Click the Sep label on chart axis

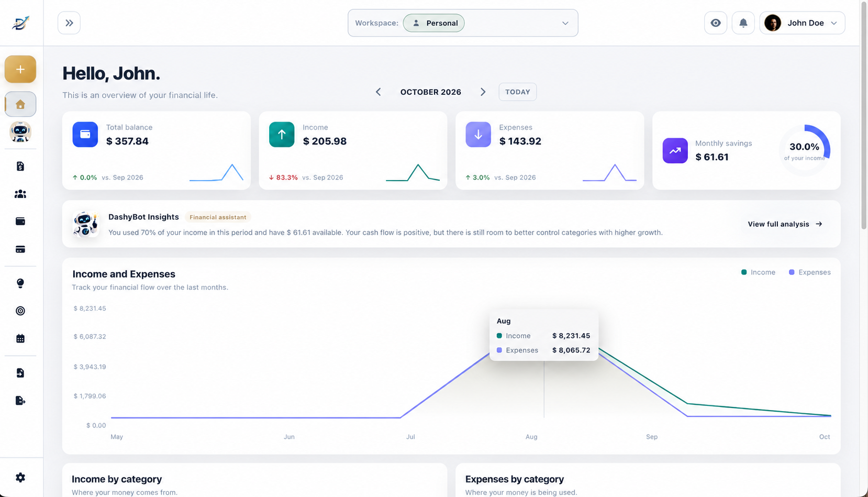coord(652,437)
